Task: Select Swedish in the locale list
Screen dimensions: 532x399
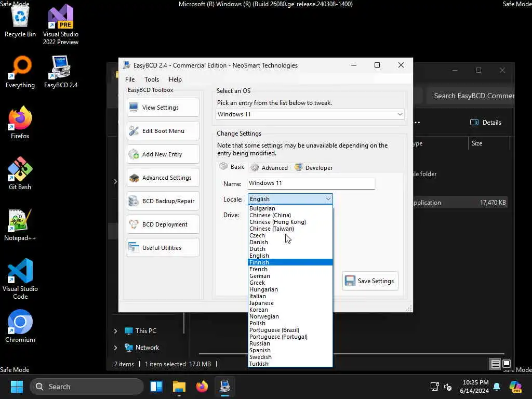Action: coord(290,357)
